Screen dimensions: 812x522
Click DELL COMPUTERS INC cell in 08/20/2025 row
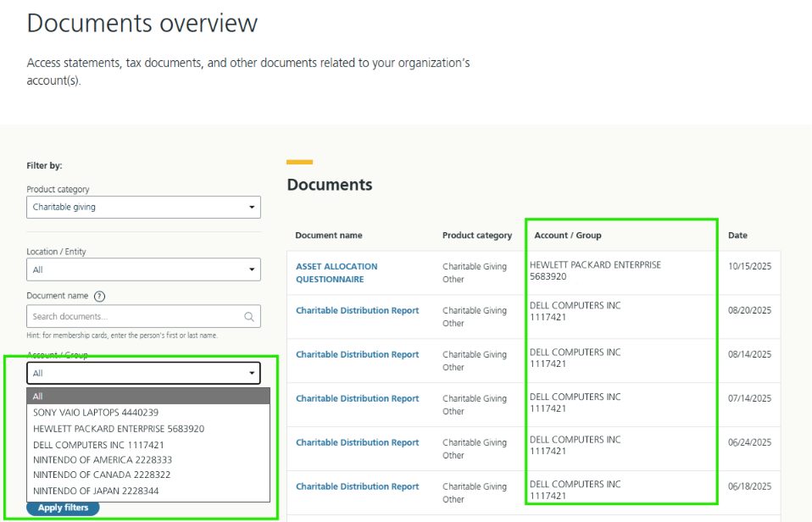pyautogui.click(x=575, y=311)
